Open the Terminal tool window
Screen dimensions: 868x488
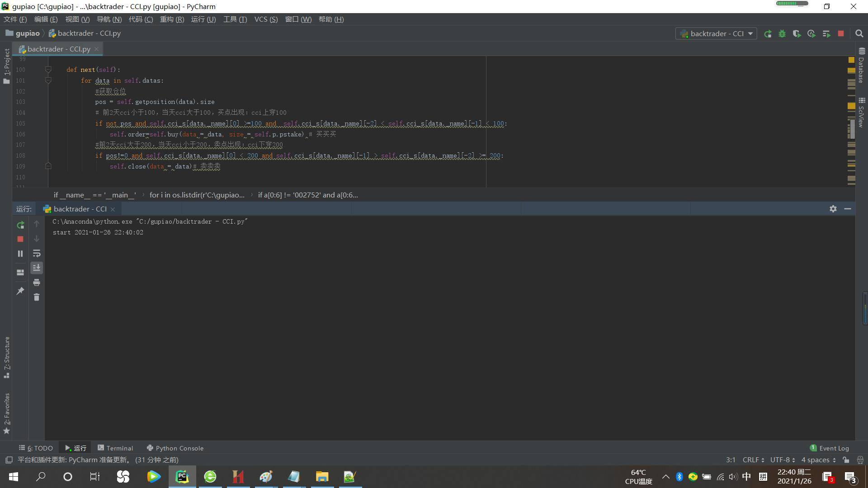[x=115, y=448]
